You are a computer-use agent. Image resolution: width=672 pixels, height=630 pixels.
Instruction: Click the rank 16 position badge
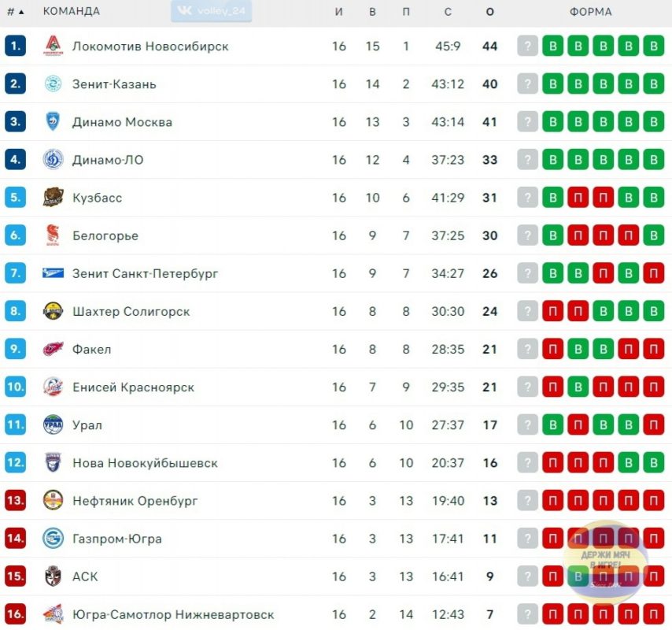click(16, 614)
